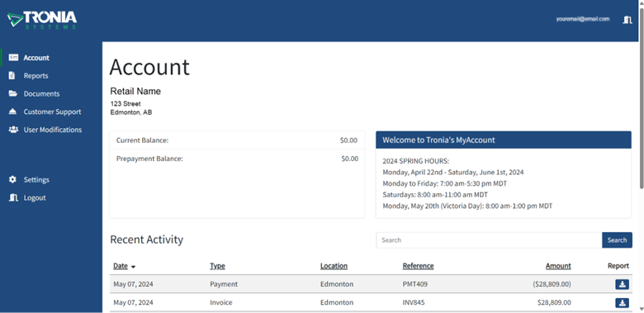Select the Logout menu item
Image resolution: width=644 pixels, height=313 pixels.
coord(35,198)
